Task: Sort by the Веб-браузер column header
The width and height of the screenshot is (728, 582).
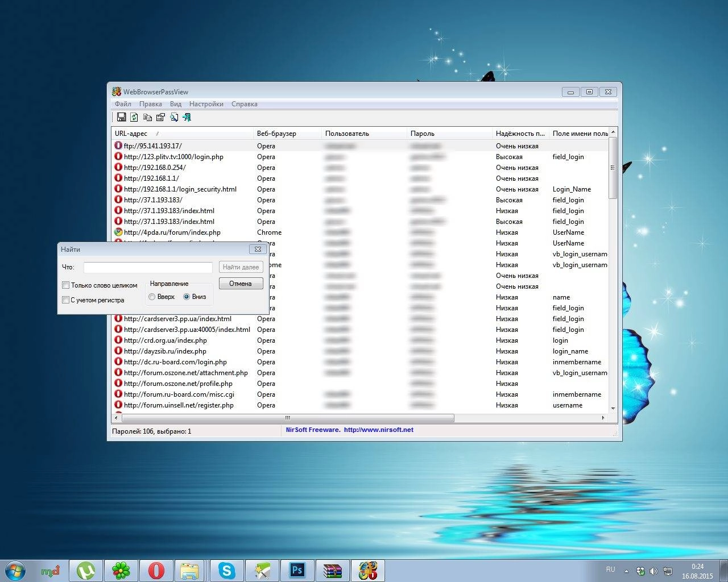Action: 287,134
